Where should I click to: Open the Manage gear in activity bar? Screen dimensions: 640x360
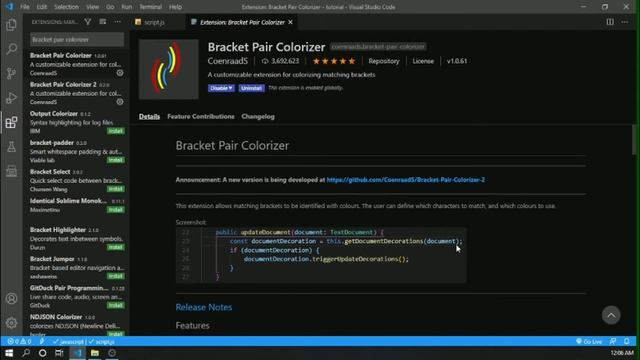pos(11,323)
